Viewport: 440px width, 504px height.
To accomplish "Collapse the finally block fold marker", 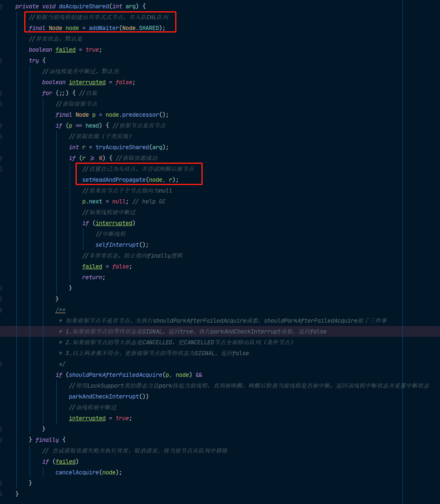I will tap(1, 440).
